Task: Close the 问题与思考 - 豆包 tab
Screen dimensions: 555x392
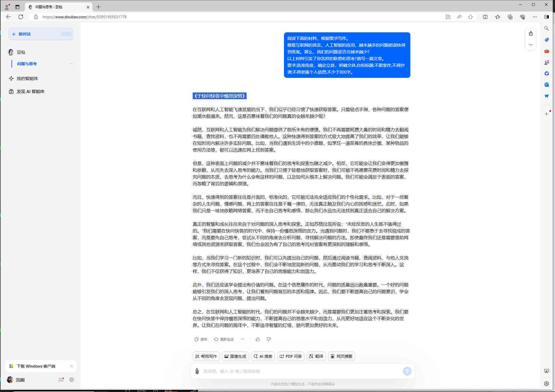Action: 88,7
